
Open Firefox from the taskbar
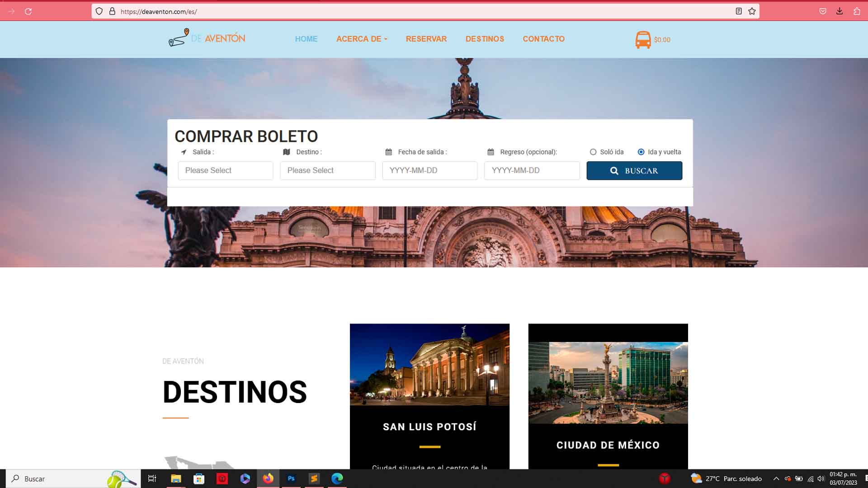[x=268, y=479]
